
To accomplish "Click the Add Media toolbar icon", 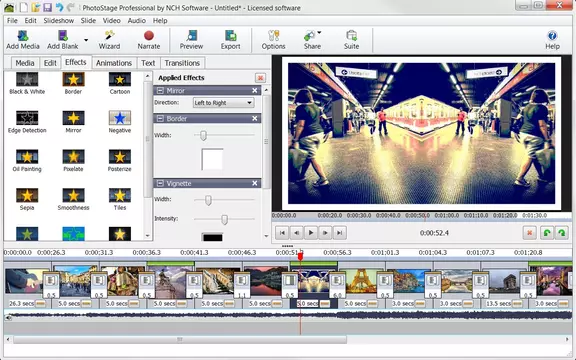I will [x=23, y=40].
